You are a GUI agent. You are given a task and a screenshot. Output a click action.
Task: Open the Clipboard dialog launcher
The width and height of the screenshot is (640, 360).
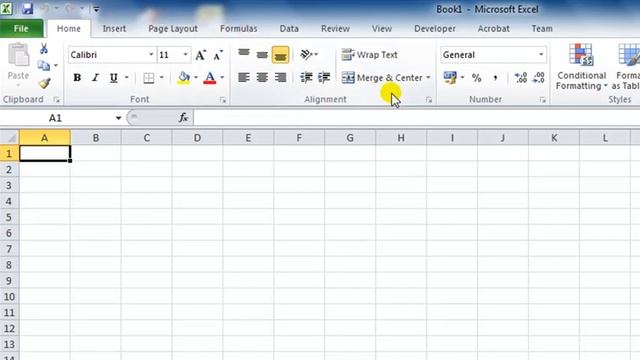(x=56, y=100)
